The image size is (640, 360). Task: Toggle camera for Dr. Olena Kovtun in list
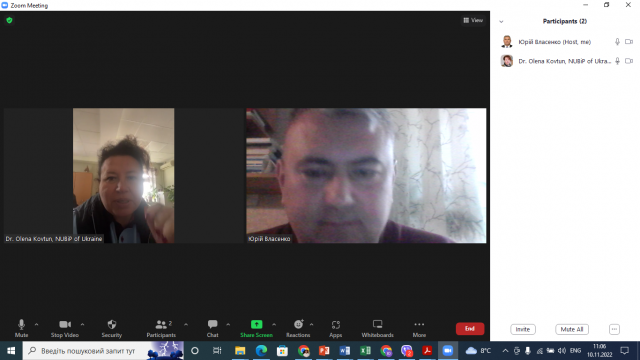click(x=629, y=61)
